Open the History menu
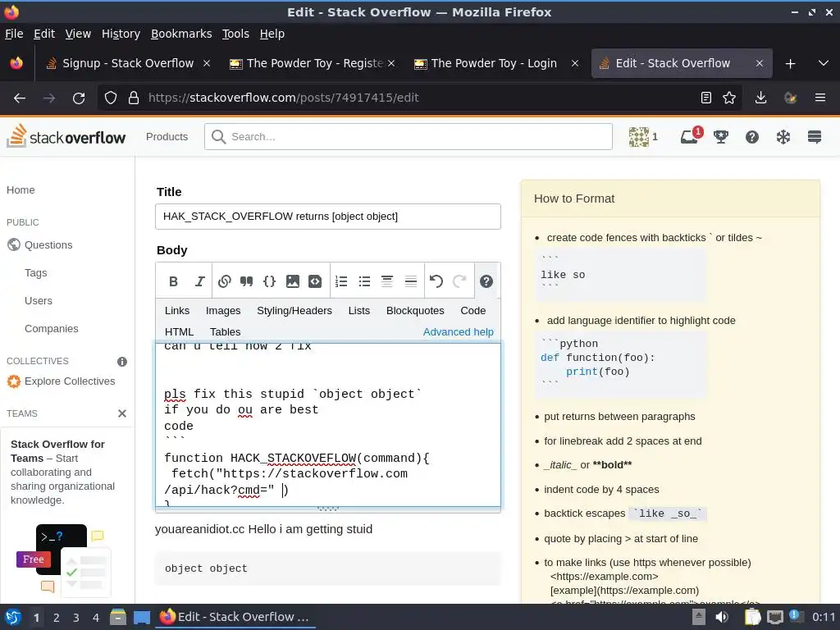This screenshot has height=630, width=840. point(121,34)
